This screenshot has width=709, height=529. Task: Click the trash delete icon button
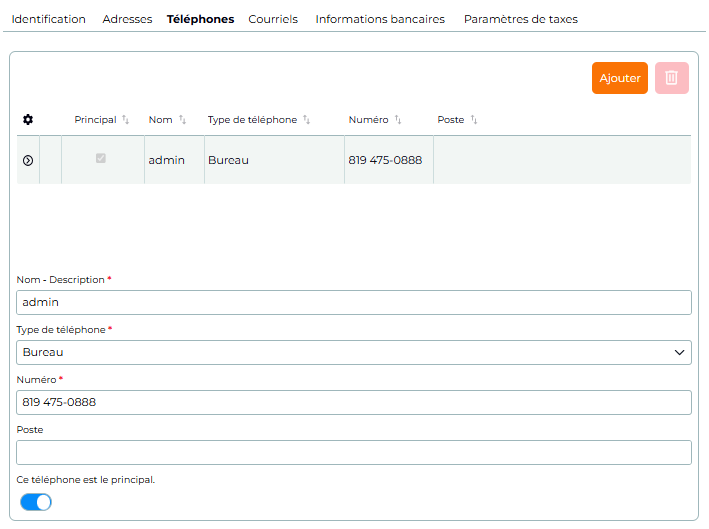671,78
